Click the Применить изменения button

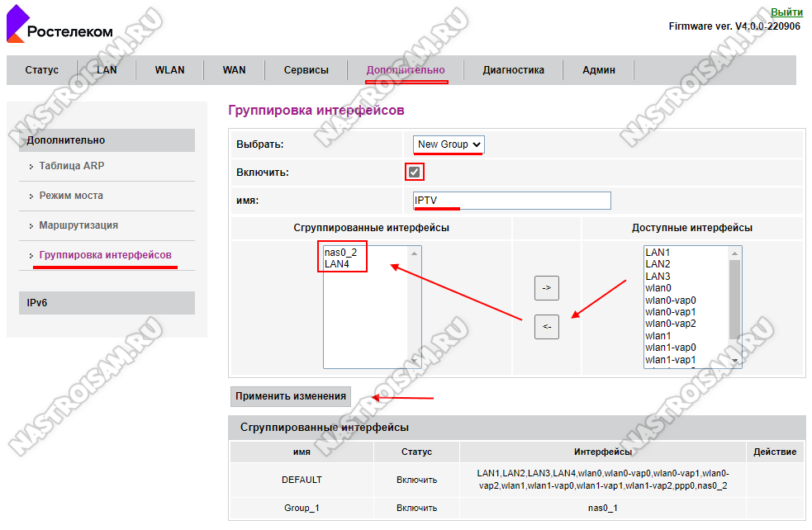pyautogui.click(x=290, y=396)
